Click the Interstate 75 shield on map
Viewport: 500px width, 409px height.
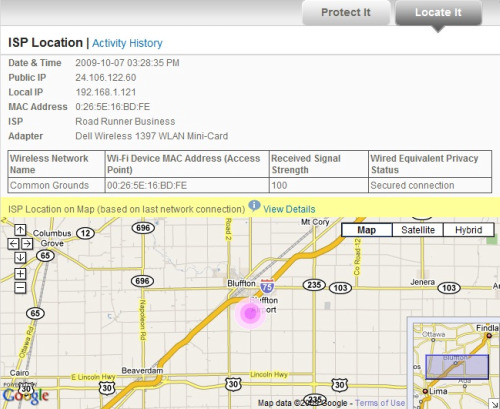(267, 286)
